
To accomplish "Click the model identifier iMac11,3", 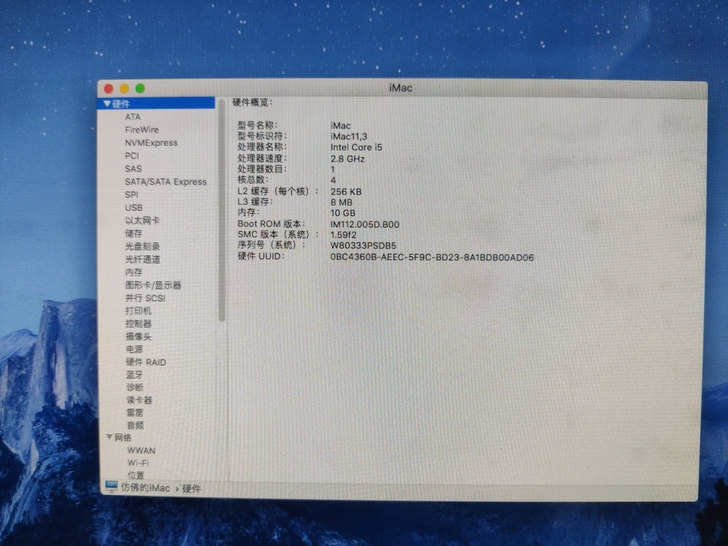I will pyautogui.click(x=349, y=136).
